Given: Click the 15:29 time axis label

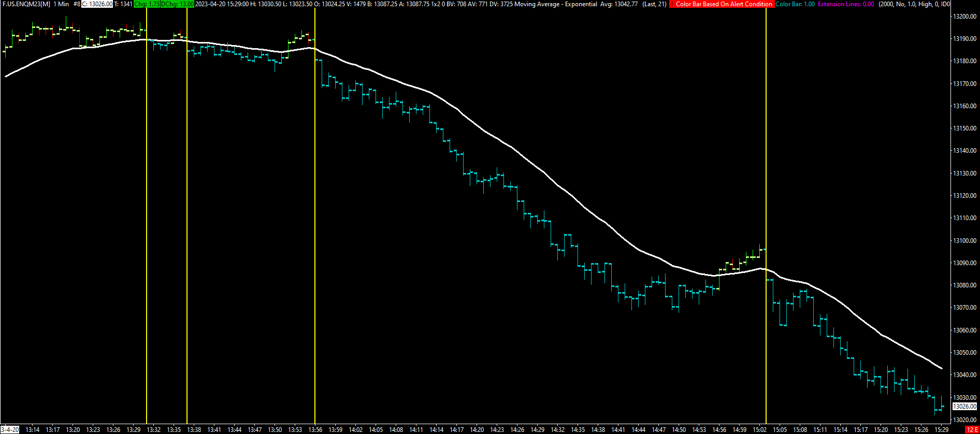Looking at the screenshot, I should pyautogui.click(x=942, y=430).
